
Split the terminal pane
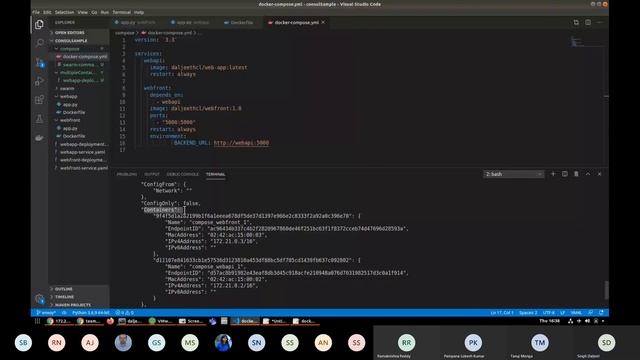565,174
